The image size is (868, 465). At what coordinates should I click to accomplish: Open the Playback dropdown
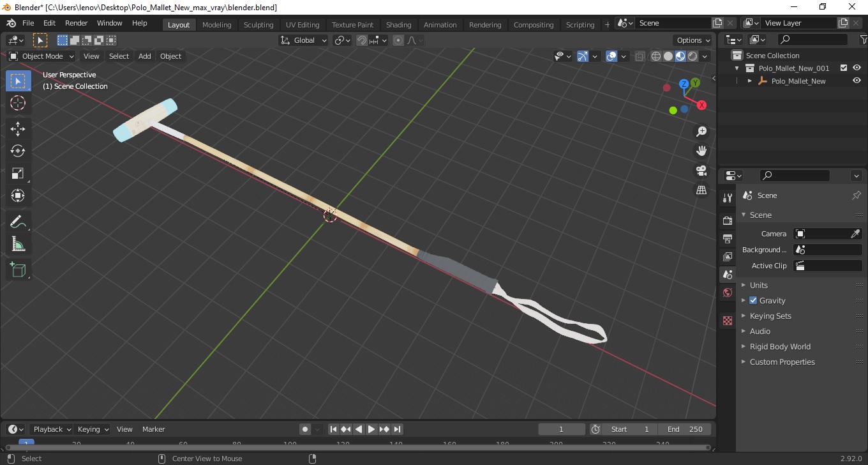coord(52,429)
